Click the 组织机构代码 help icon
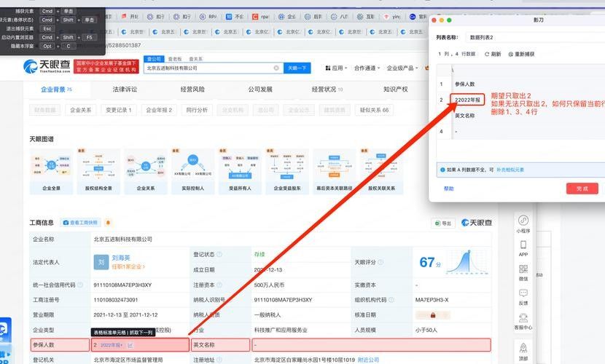This screenshot has height=364, width=605. click(391, 300)
